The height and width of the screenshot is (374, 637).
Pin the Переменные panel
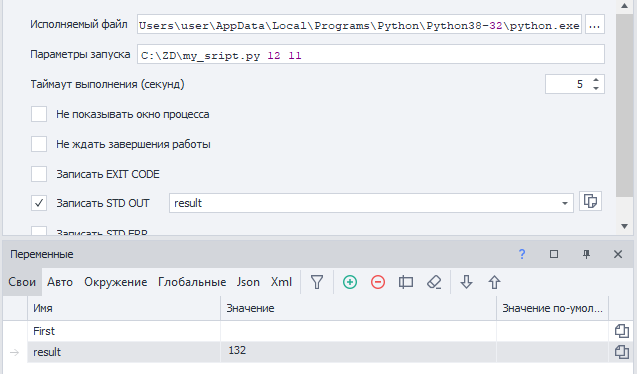[x=586, y=254]
